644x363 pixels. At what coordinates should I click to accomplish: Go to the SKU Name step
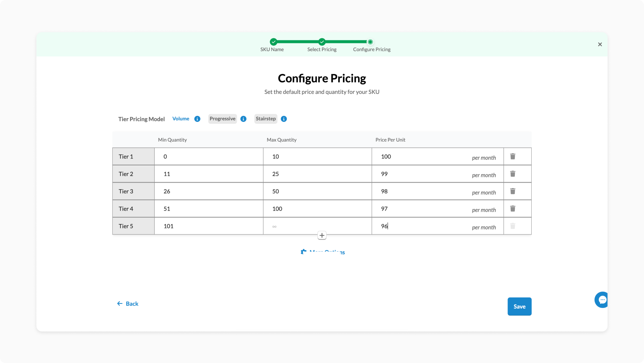point(273,42)
